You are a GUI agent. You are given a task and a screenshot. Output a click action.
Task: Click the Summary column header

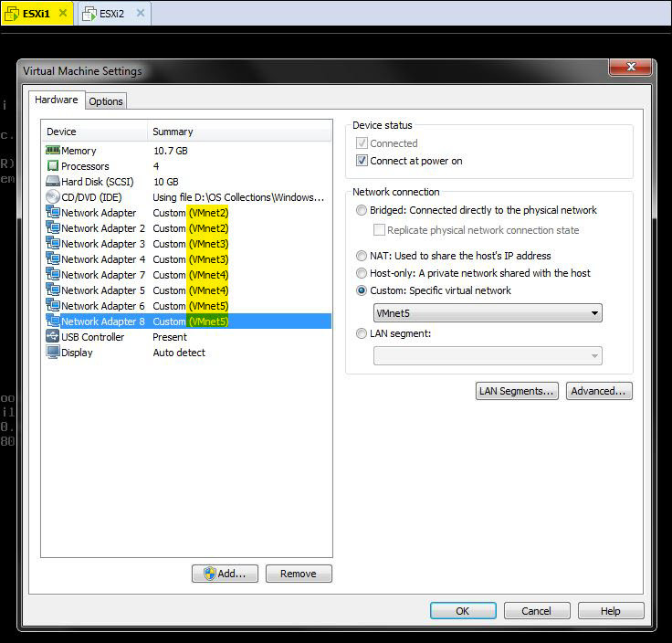pos(239,132)
